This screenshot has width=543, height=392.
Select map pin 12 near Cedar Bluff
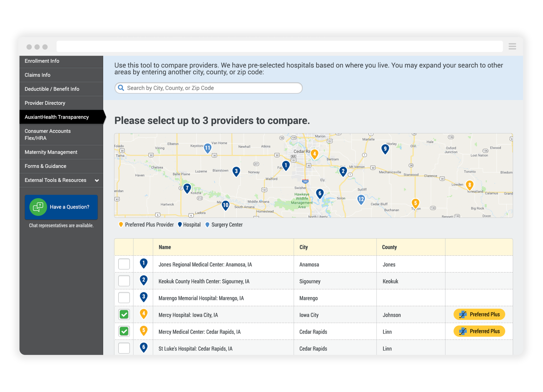[361, 199]
